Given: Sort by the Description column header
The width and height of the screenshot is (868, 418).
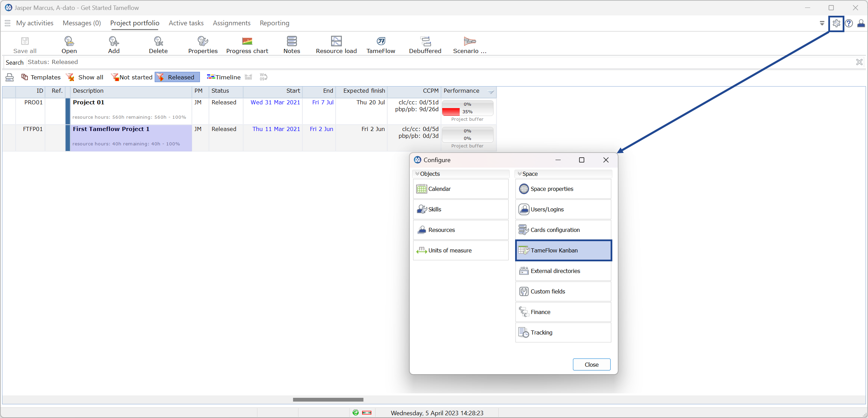Looking at the screenshot, I should tap(131, 91).
